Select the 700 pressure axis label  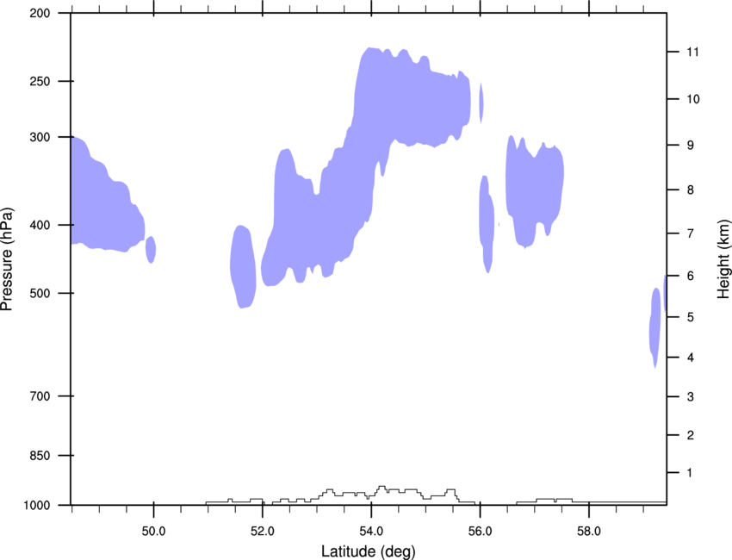click(x=40, y=396)
